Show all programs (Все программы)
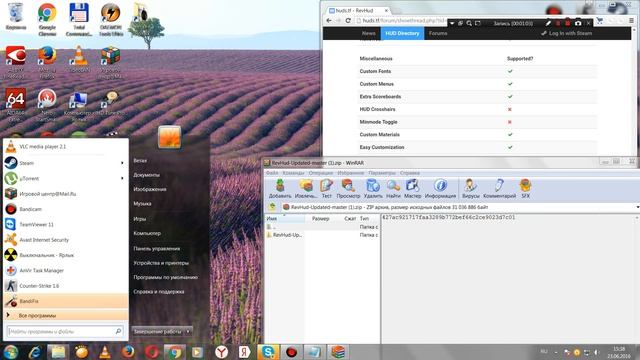The height and width of the screenshot is (360, 640). click(66, 316)
